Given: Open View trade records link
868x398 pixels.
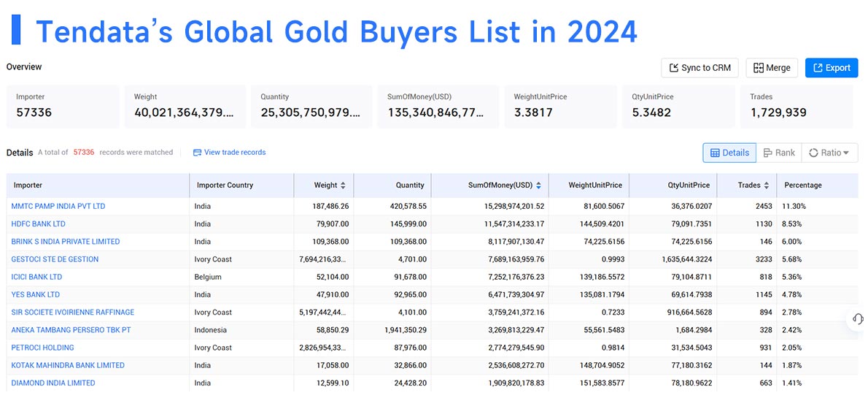Looking at the screenshot, I should point(229,152).
